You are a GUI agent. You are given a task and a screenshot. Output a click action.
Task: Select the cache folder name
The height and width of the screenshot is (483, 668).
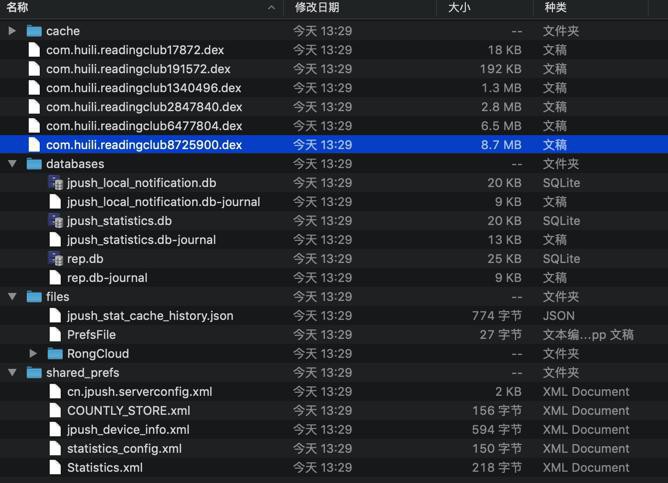[x=63, y=31]
